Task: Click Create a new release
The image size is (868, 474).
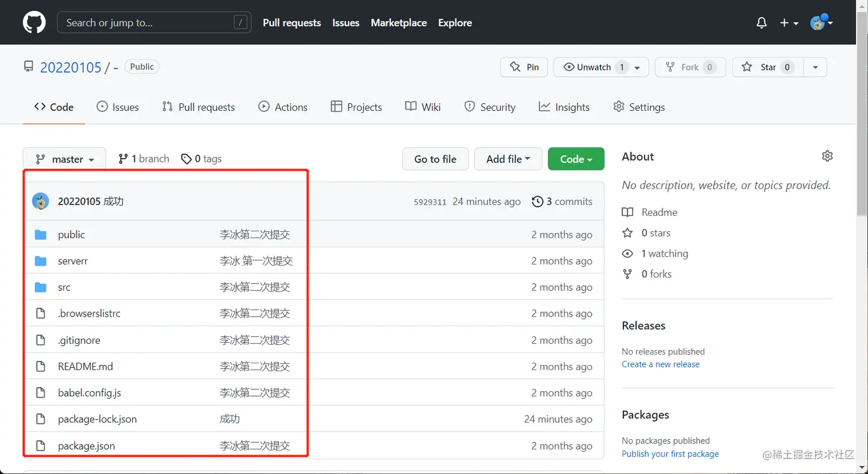Action: 660,364
